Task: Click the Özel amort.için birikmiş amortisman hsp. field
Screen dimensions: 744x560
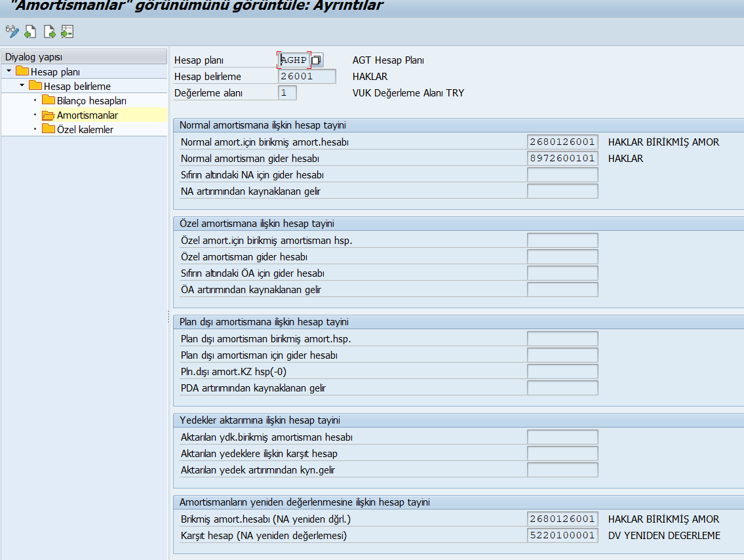Action: 562,240
